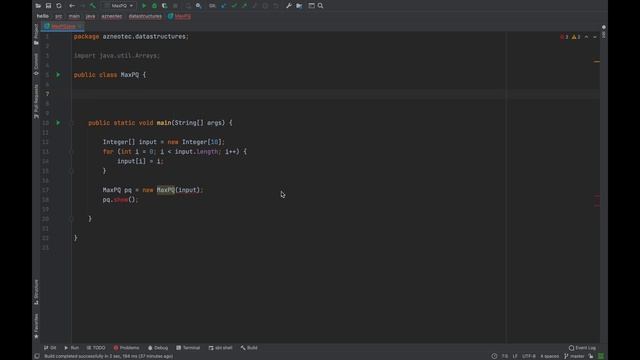This screenshot has height=360, width=640.
Task: Open the Run tool window tab
Action: [71, 348]
